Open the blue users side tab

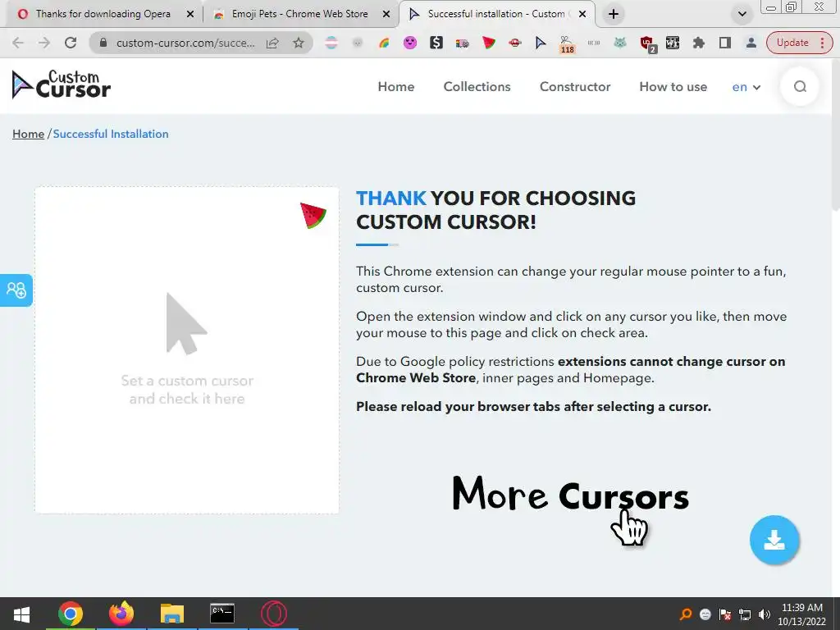point(16,290)
